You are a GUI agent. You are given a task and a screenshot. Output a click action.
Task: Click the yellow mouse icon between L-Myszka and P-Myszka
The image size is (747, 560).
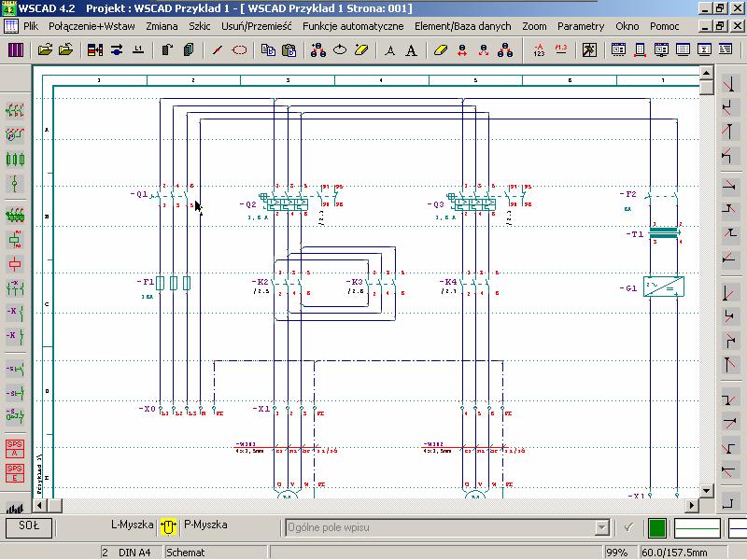[x=168, y=526]
